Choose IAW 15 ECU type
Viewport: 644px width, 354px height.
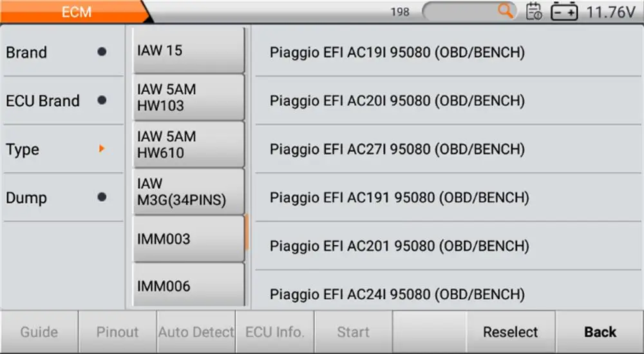pyautogui.click(x=189, y=50)
